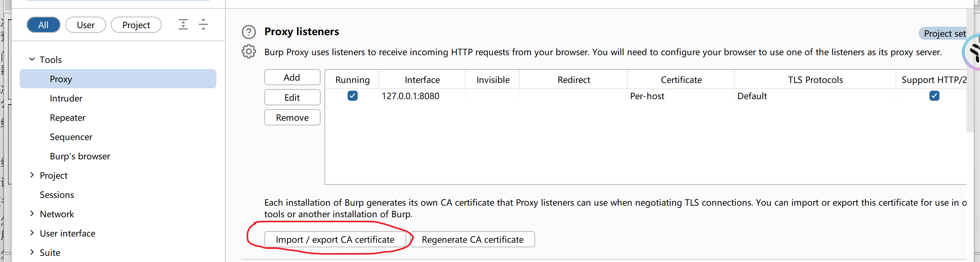Click the Per-host certificate cell
Image resolution: width=980 pixels, height=262 pixels.
tap(681, 96)
